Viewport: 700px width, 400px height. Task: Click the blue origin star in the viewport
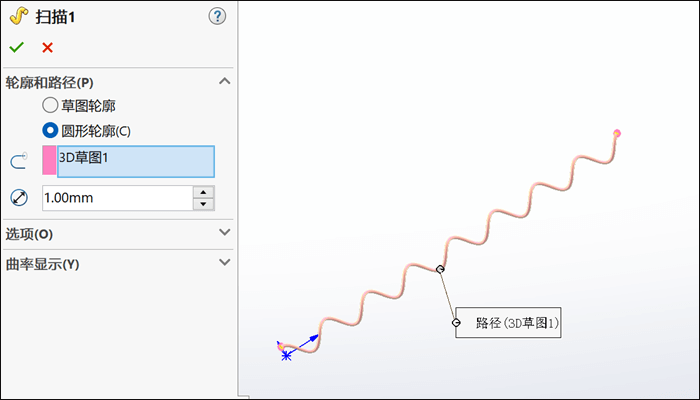[x=287, y=355]
